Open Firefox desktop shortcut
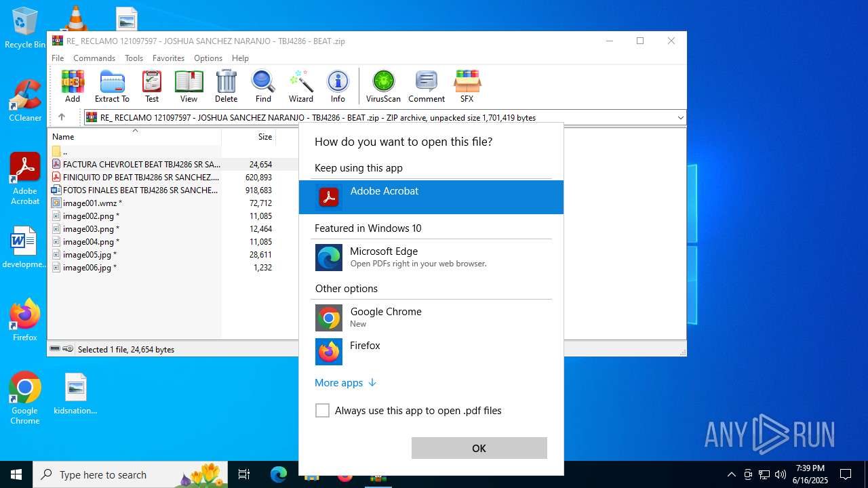The width and height of the screenshot is (868, 488). tap(25, 320)
